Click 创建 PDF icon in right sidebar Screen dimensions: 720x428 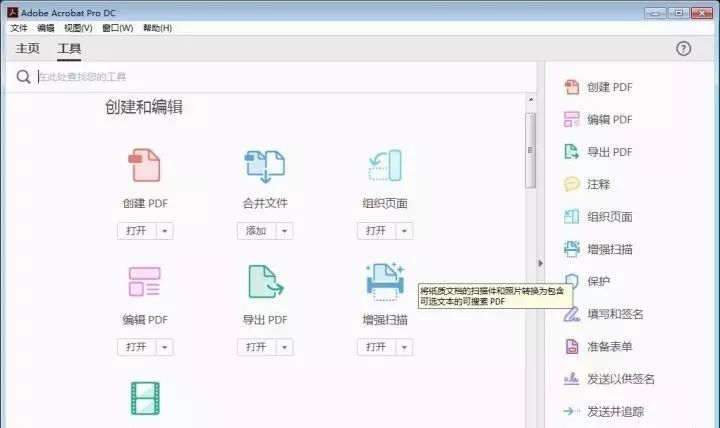tap(572, 87)
